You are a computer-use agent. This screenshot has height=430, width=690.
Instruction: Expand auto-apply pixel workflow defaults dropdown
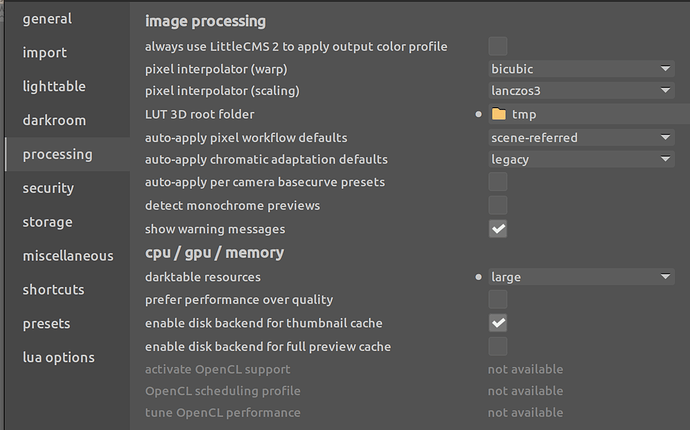coord(580,137)
